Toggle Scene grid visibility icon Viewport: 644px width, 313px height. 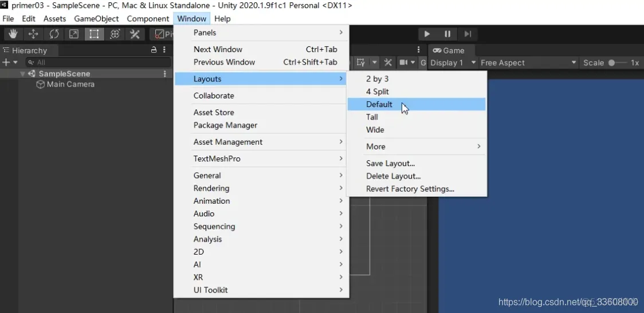click(361, 62)
